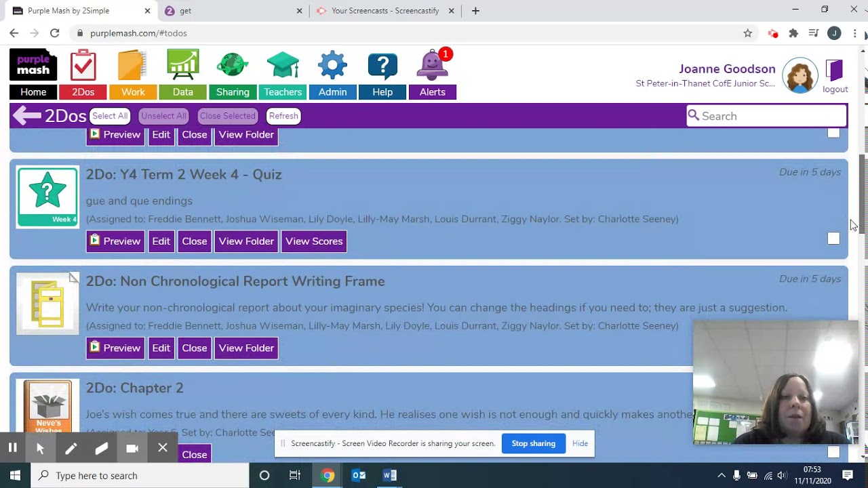View Folder for the Week 4 Quiz
Image resolution: width=868 pixels, height=488 pixels.
point(246,241)
